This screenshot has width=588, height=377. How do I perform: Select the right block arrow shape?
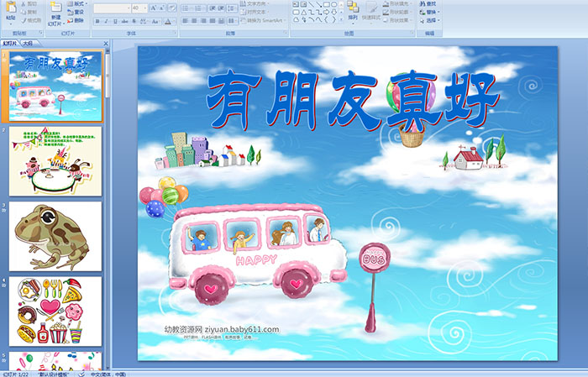point(326,13)
